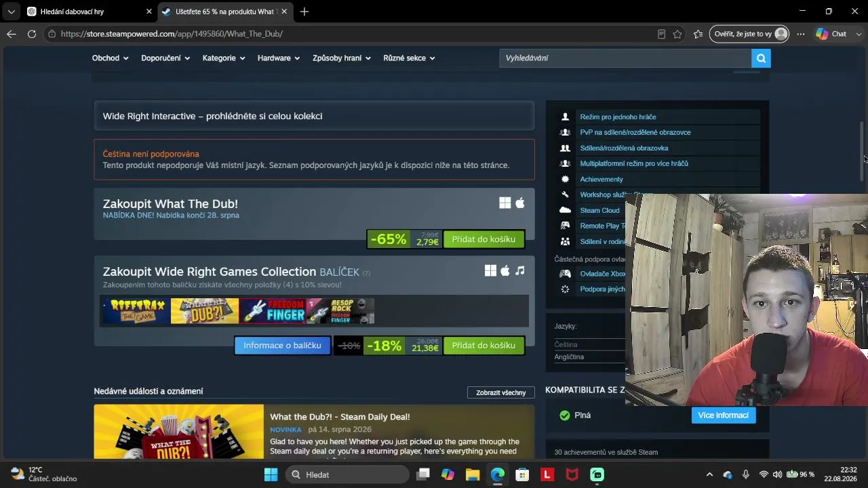Screen dimensions: 868x488
Task: Open the browser tab list chevron
Action: pos(11,12)
